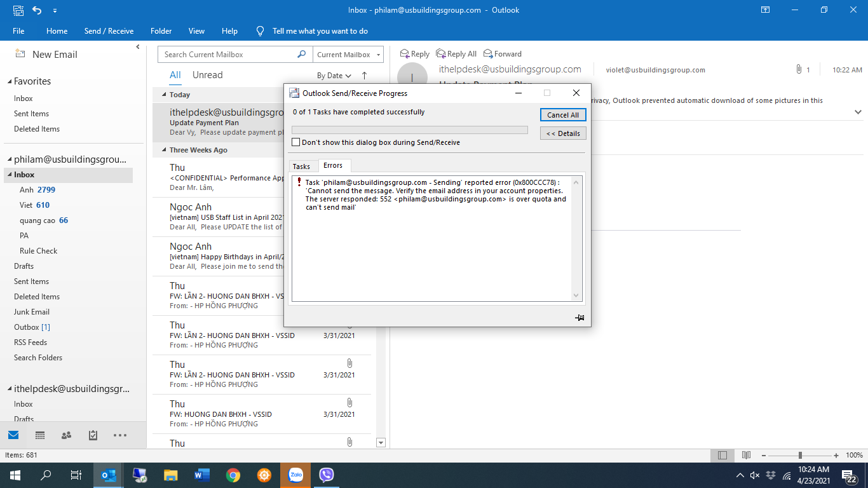Click Cancel All in Send/Receive dialog

[x=563, y=115]
